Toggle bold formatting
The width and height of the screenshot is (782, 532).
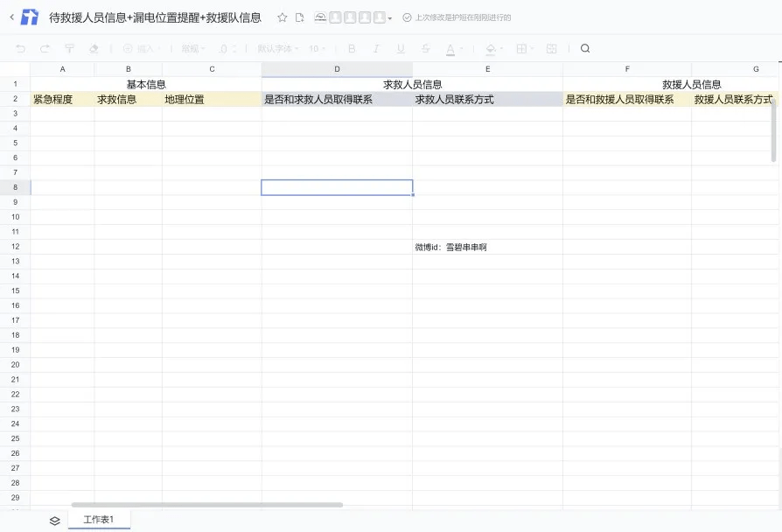pos(352,48)
